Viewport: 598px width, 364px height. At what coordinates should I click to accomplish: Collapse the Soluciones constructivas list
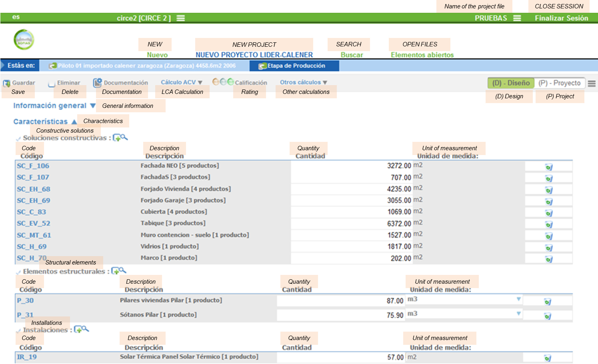[x=18, y=139]
